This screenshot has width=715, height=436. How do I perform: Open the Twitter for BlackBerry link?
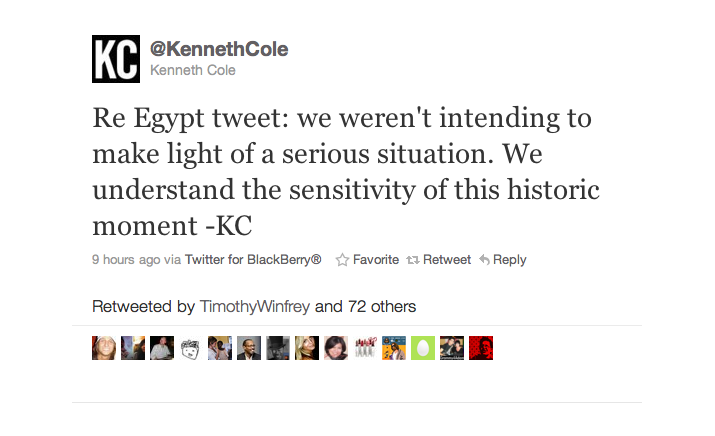click(253, 260)
